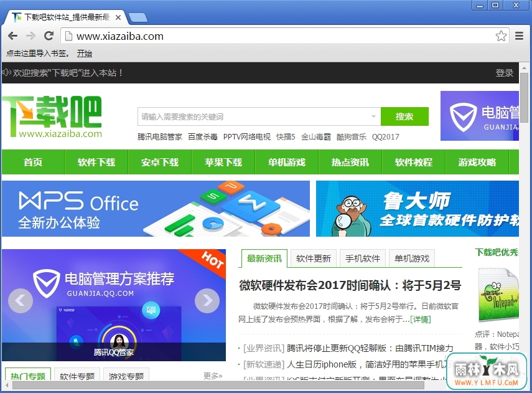This screenshot has width=532, height=393.
Task: Click the horizontal scrollbar left arrow
Action: coord(6,385)
